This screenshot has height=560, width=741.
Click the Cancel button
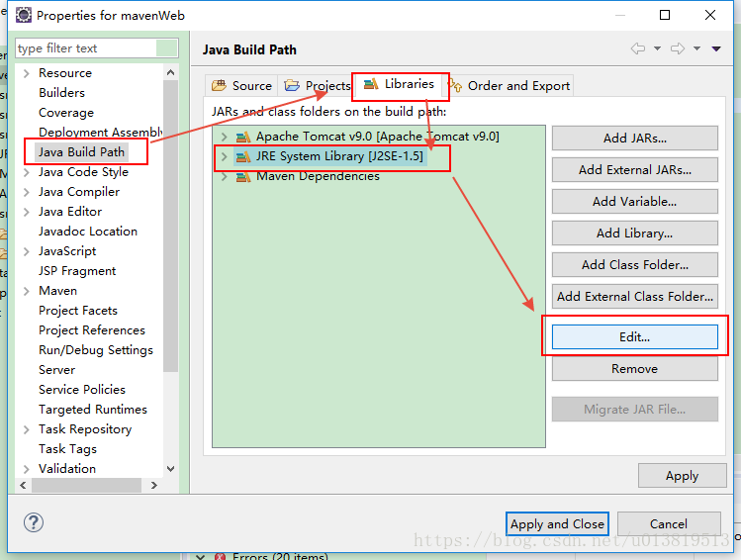pyautogui.click(x=669, y=524)
